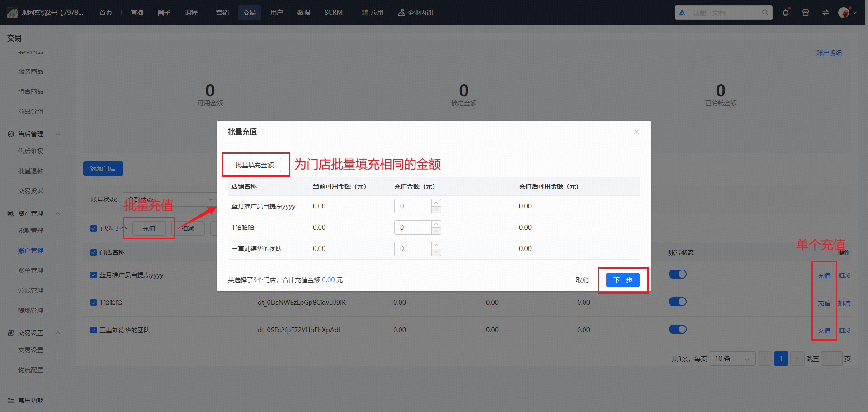This screenshot has width=868, height=412.
Task: Click the 交易设置 section icon
Action: pos(11,333)
